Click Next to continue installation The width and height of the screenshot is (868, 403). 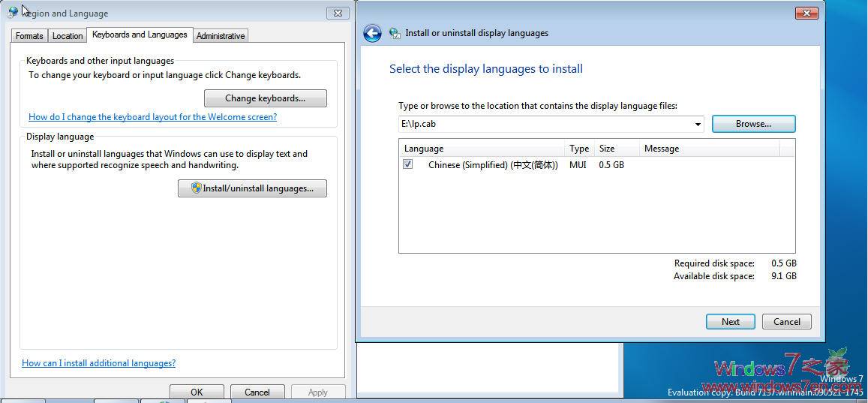click(730, 322)
